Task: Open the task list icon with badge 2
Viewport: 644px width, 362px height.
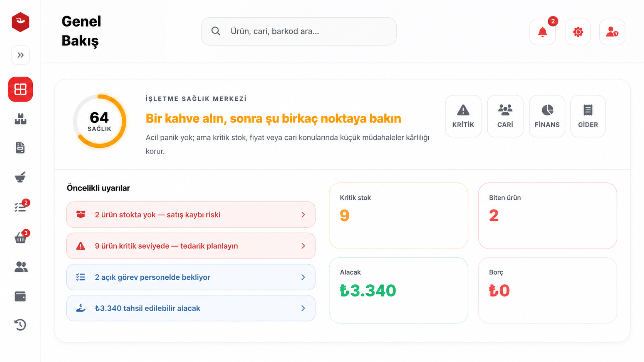Action: click(21, 207)
